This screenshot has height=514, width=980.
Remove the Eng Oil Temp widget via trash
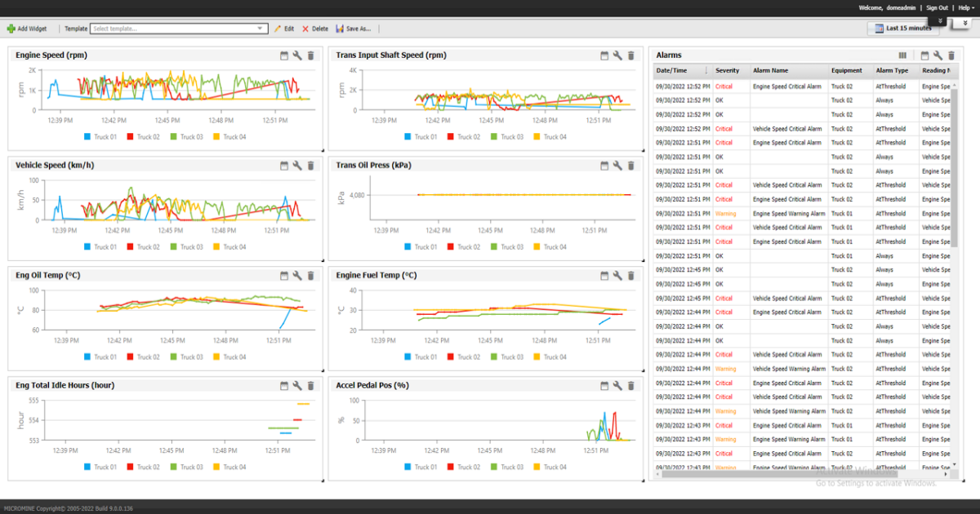(x=310, y=276)
